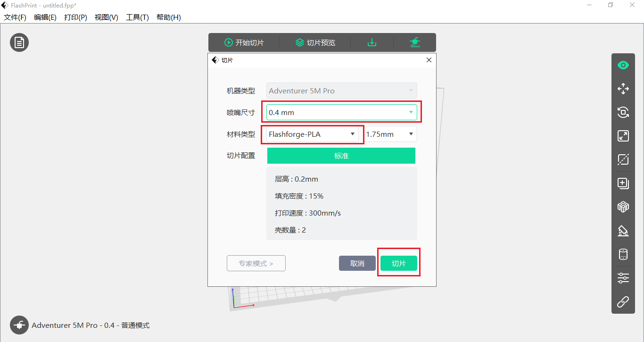The height and width of the screenshot is (342, 644).
Task: Open the 视图(V) menu
Action: [107, 17]
